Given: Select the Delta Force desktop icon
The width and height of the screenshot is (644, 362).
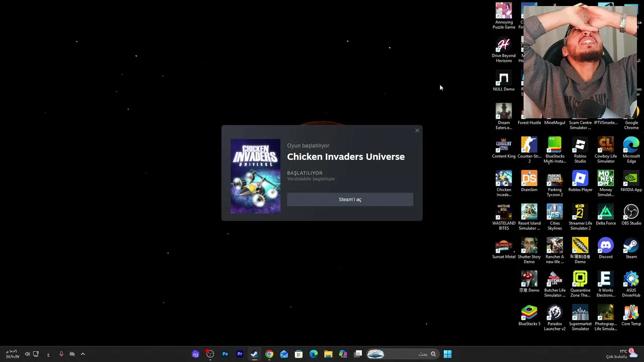Looking at the screenshot, I should [x=606, y=215].
